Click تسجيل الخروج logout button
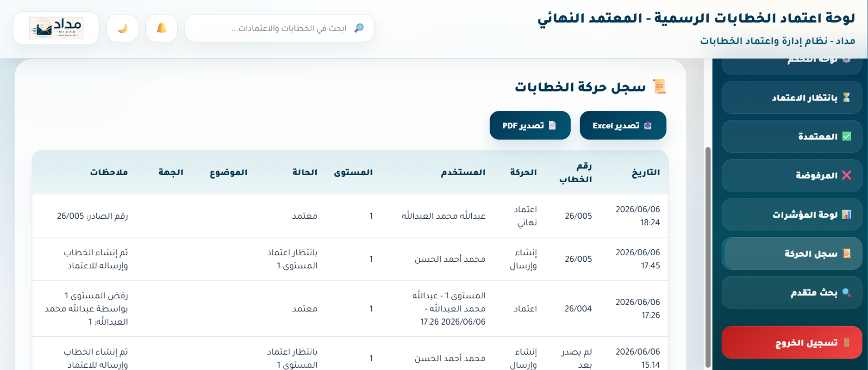Viewport: 868px width, 370px height. (x=792, y=342)
